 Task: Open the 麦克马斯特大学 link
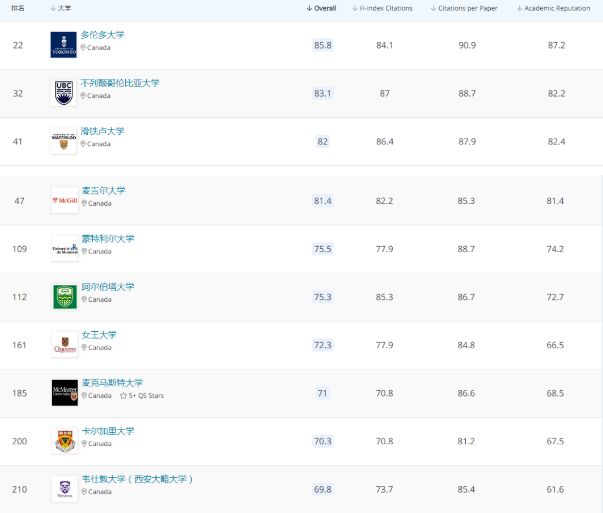112,383
